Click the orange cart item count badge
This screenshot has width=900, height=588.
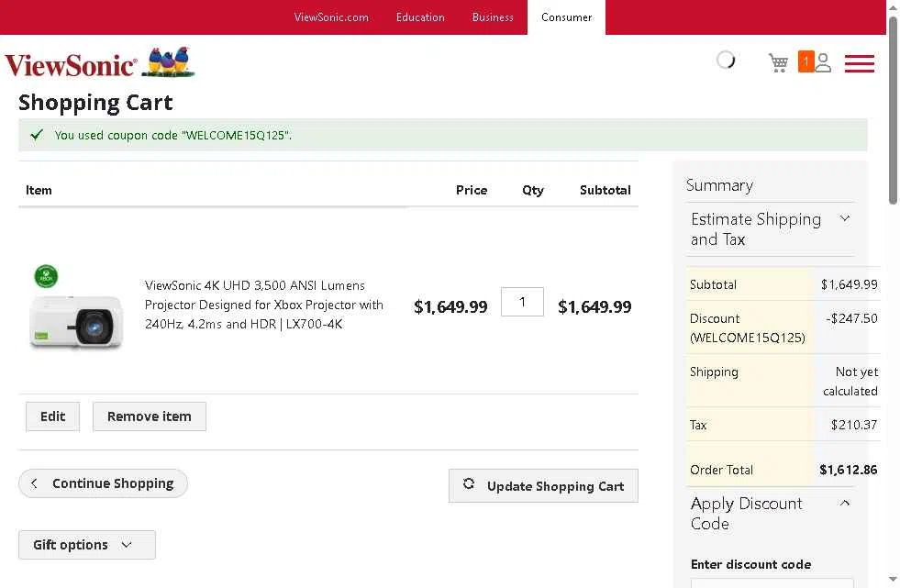tap(806, 61)
